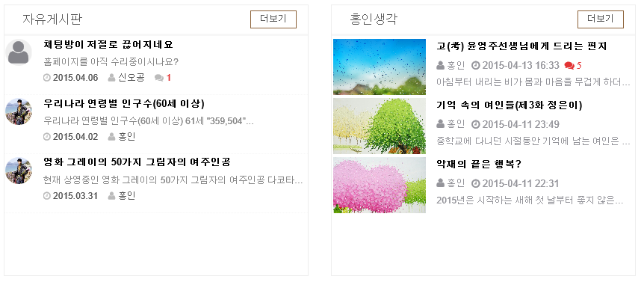Viewport: 644px width, 282px height.
Task: Click the pink tree painting thumbnail
Action: pos(380,185)
